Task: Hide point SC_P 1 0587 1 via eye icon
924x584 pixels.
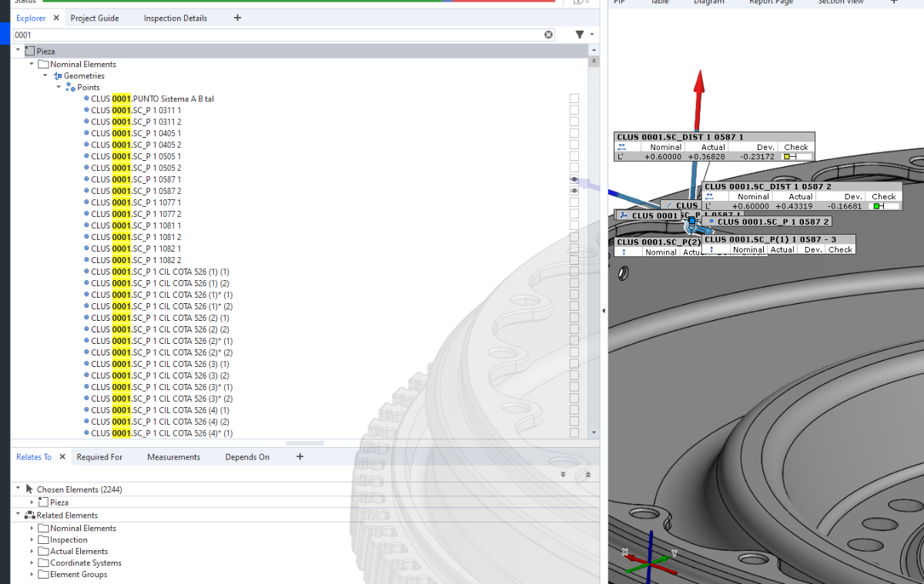Action: (574, 179)
